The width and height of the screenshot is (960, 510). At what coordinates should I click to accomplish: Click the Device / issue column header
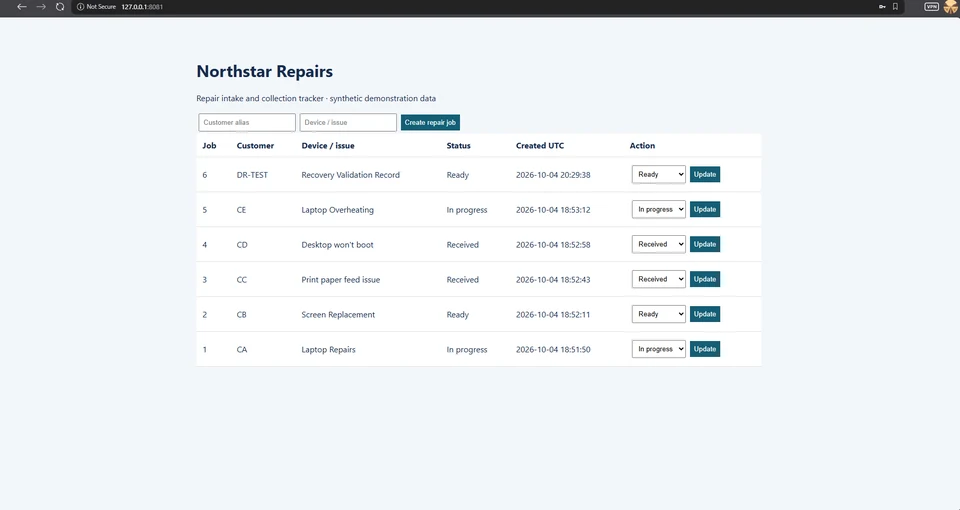tap(328, 146)
